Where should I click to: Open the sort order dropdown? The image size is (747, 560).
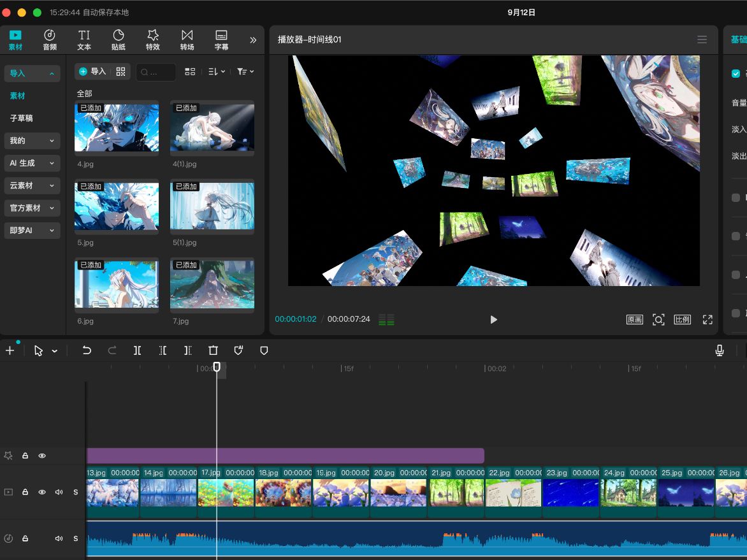(217, 71)
